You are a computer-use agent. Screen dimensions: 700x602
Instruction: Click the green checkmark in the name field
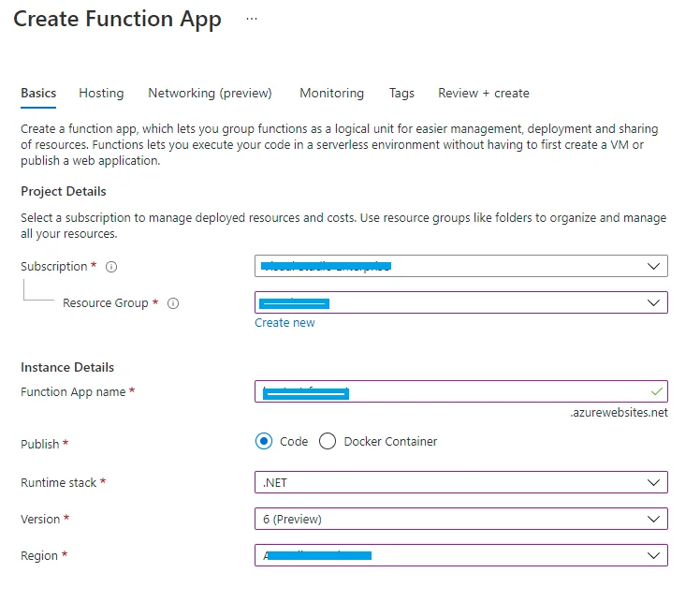coord(656,390)
